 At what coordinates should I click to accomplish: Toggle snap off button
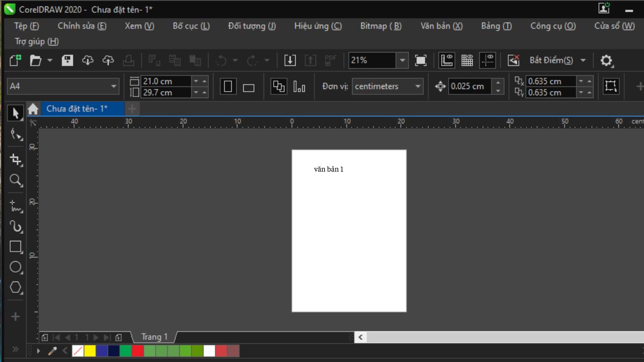click(514, 60)
